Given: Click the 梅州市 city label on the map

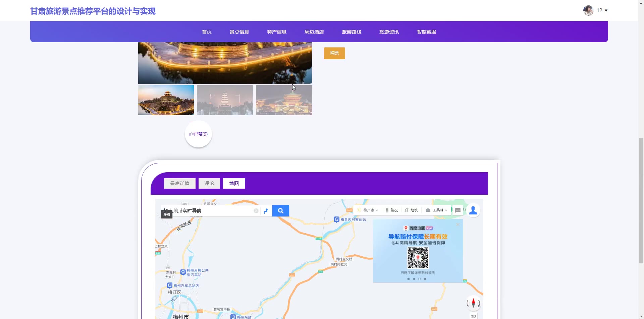Looking at the screenshot, I should 181,316.
